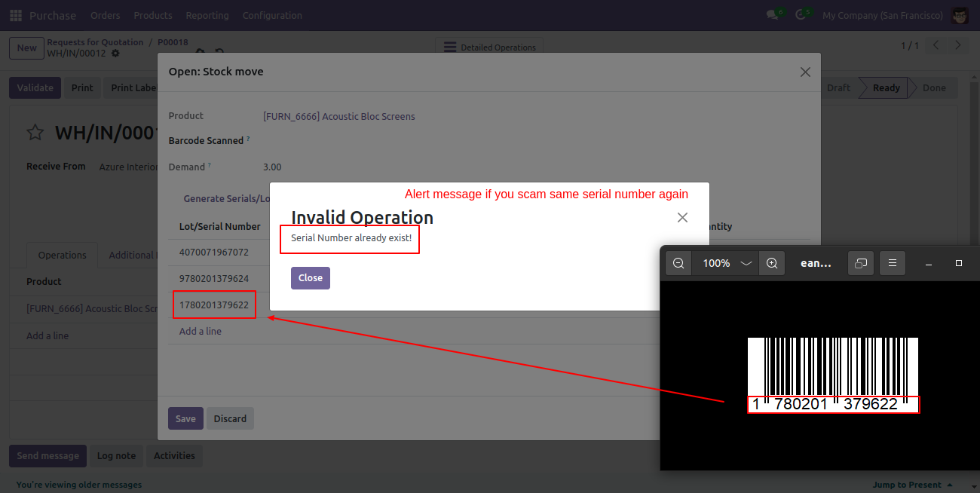Viewport: 980px width, 493px height.
Task: Click Close in Invalid Operation dialog
Action: (x=311, y=277)
